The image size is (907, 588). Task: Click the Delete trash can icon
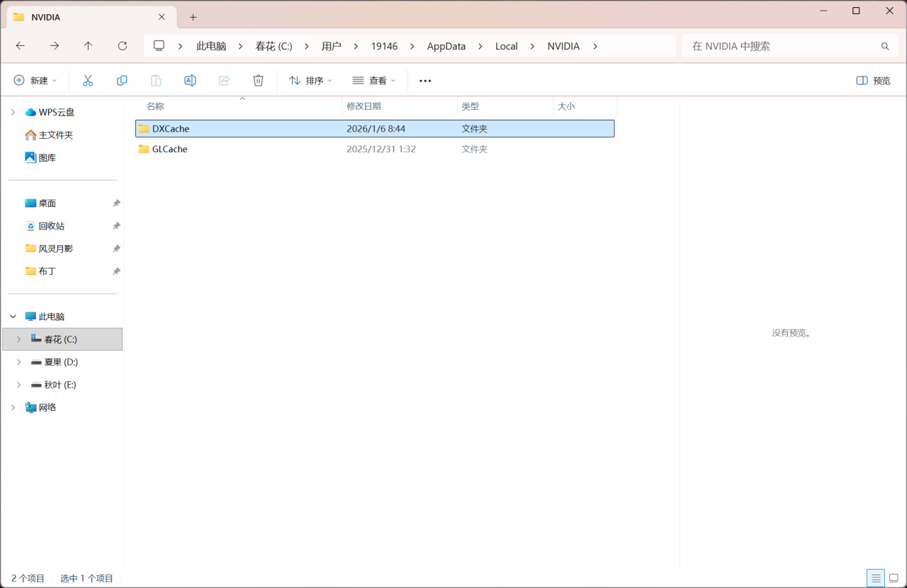click(259, 81)
